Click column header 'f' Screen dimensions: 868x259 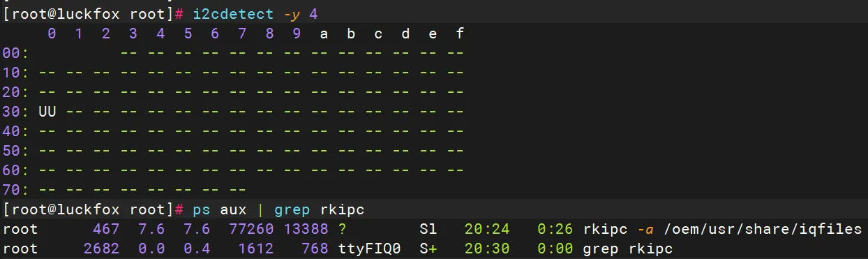coord(460,33)
